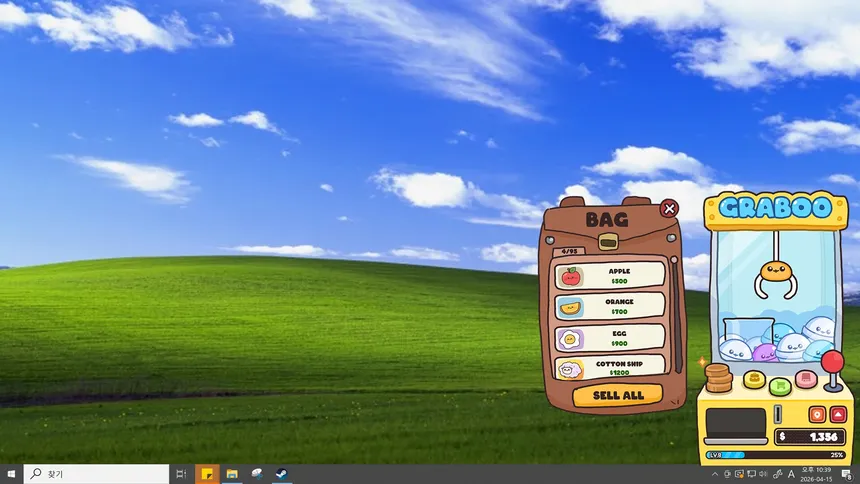The width and height of the screenshot is (860, 484).
Task: Click the orange claw in the machine
Action: click(776, 279)
